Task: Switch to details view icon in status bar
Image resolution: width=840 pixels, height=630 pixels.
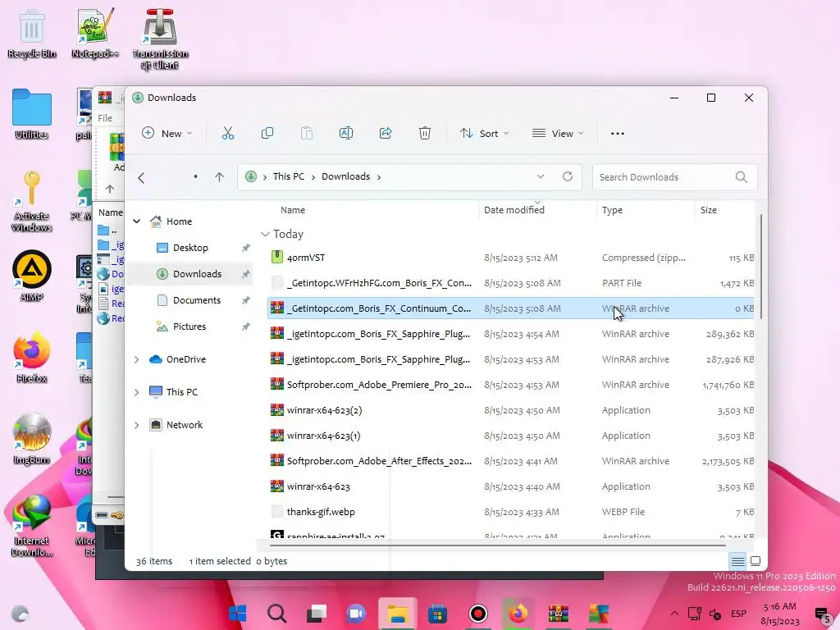Action: (737, 561)
